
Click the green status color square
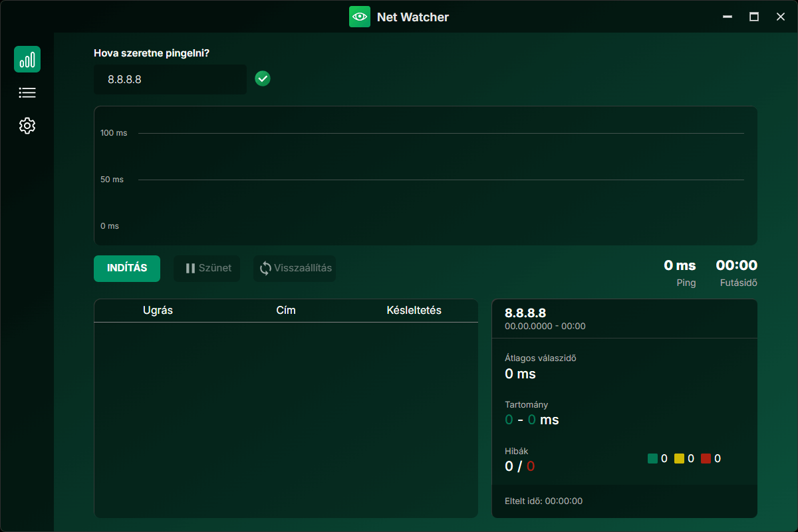(652, 459)
